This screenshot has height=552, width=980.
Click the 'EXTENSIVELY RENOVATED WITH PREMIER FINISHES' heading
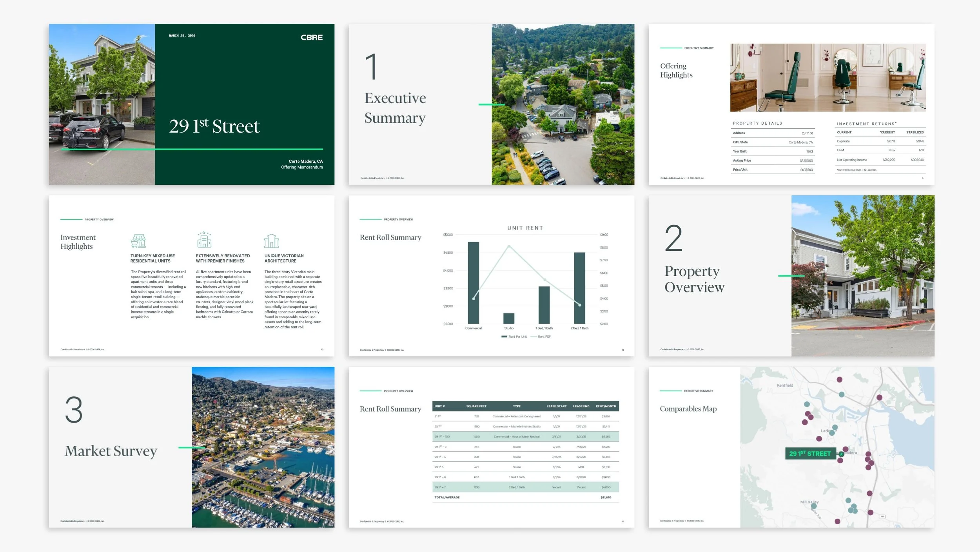(223, 258)
